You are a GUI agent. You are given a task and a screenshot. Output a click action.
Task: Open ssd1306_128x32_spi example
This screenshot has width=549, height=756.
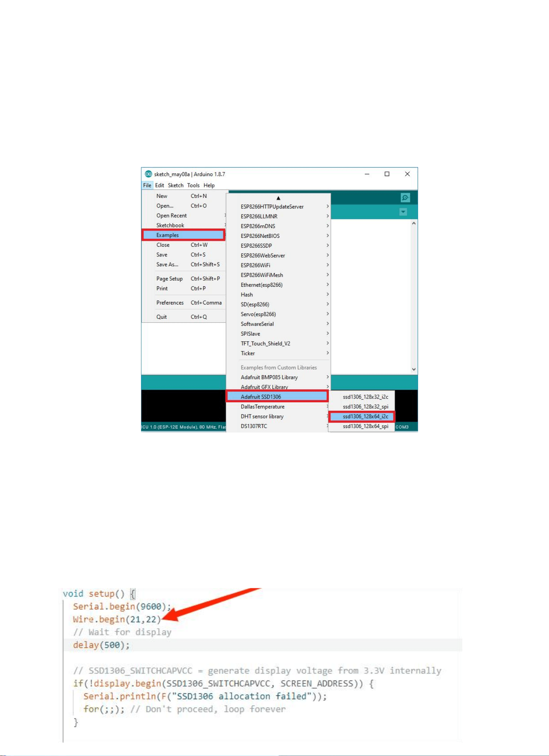coord(362,407)
